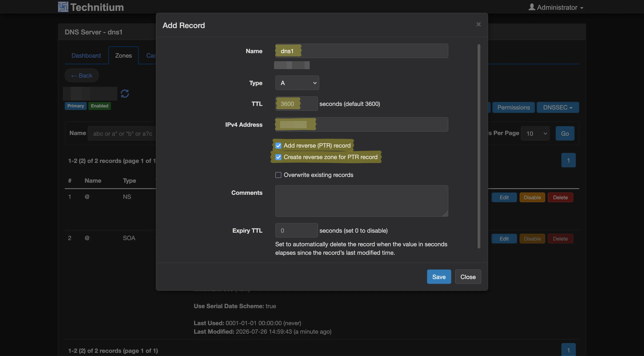Screen dimensions: 644x356
Task: Click the Go filter button
Action: coord(565,134)
